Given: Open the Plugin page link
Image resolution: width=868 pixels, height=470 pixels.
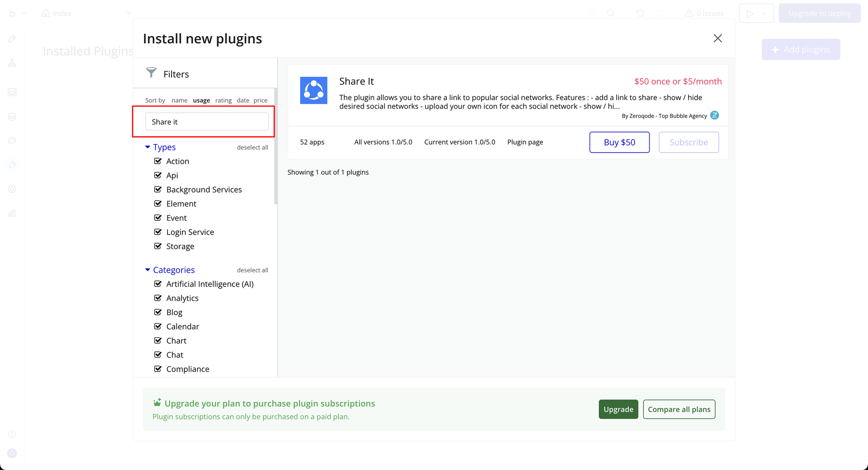Looking at the screenshot, I should point(525,142).
